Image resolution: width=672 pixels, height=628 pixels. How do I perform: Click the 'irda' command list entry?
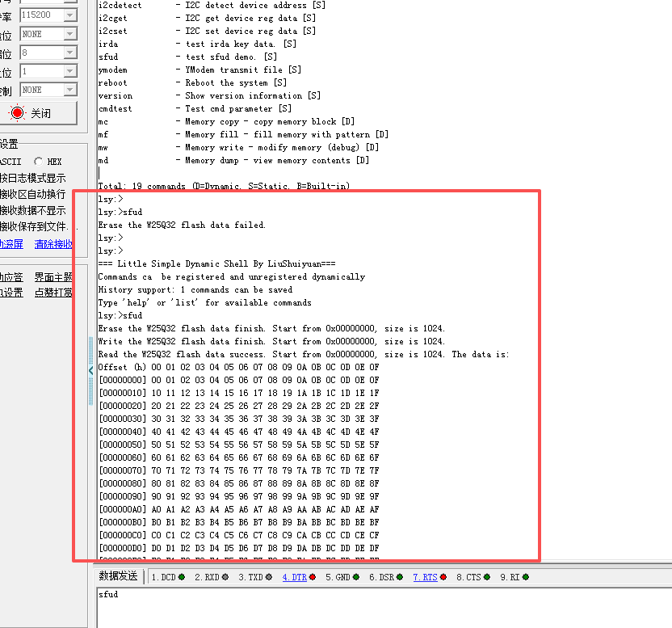coord(197,44)
